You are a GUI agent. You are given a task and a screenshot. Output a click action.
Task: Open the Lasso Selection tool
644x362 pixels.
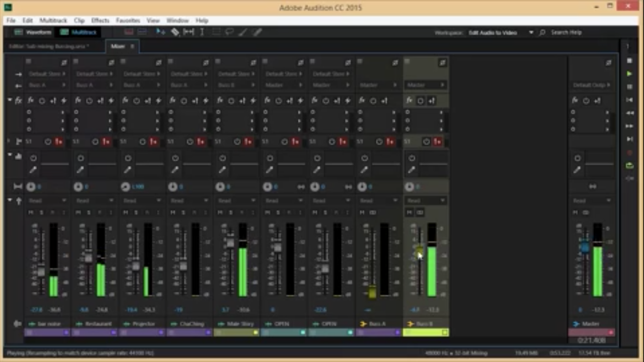tap(230, 32)
